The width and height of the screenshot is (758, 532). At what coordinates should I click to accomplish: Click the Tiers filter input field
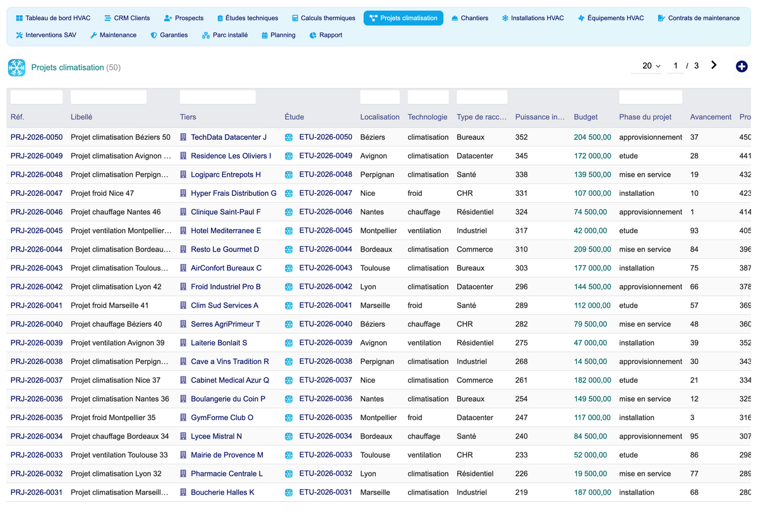[218, 97]
